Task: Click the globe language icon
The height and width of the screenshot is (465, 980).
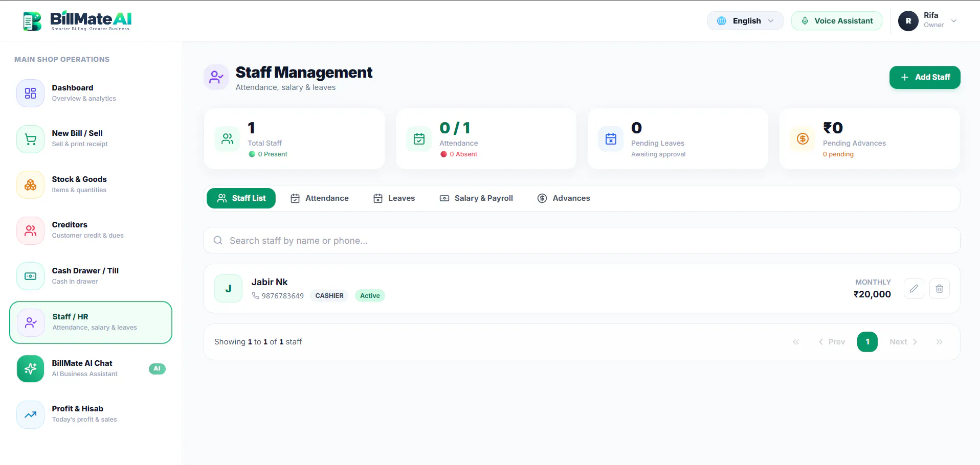Action: (x=722, y=21)
